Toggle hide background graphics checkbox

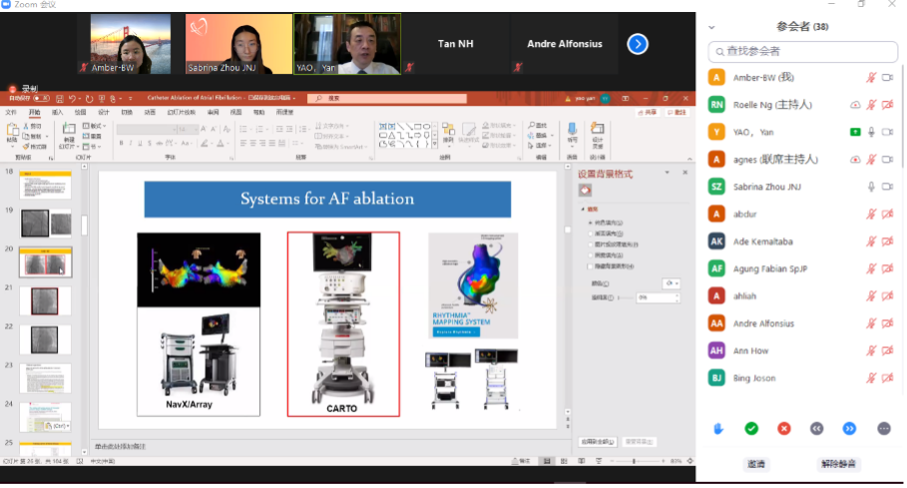point(591,267)
